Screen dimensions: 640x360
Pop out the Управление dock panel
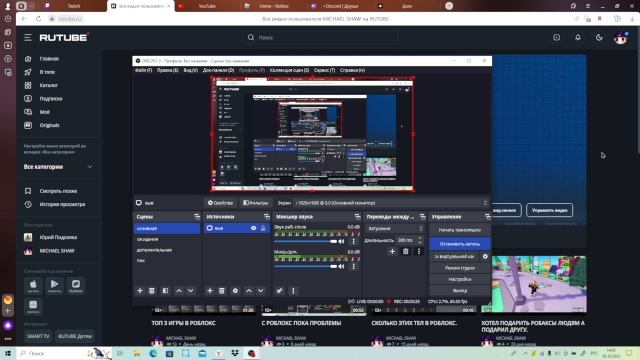click(x=487, y=217)
